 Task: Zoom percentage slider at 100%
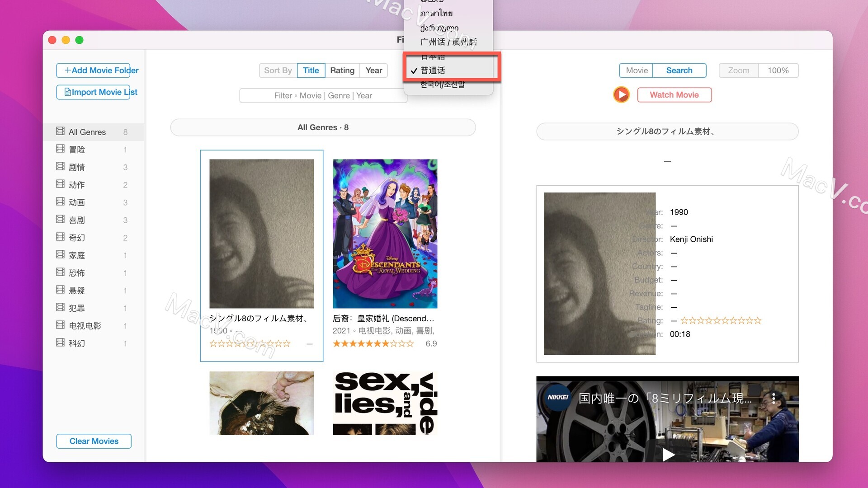(778, 70)
